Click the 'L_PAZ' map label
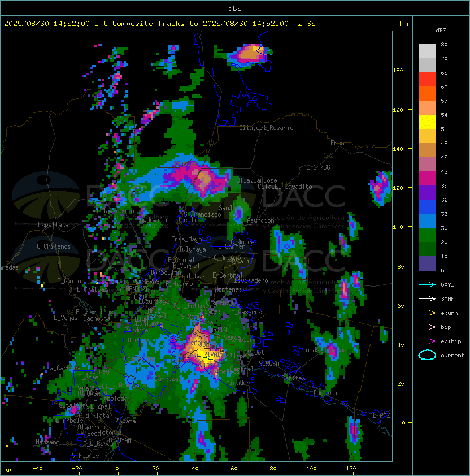The height and width of the screenshot is (476, 470). (x=381, y=416)
